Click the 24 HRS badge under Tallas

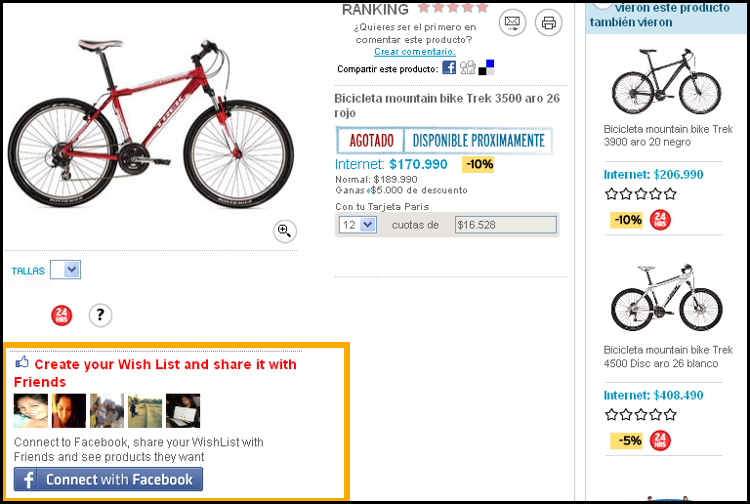(62, 315)
